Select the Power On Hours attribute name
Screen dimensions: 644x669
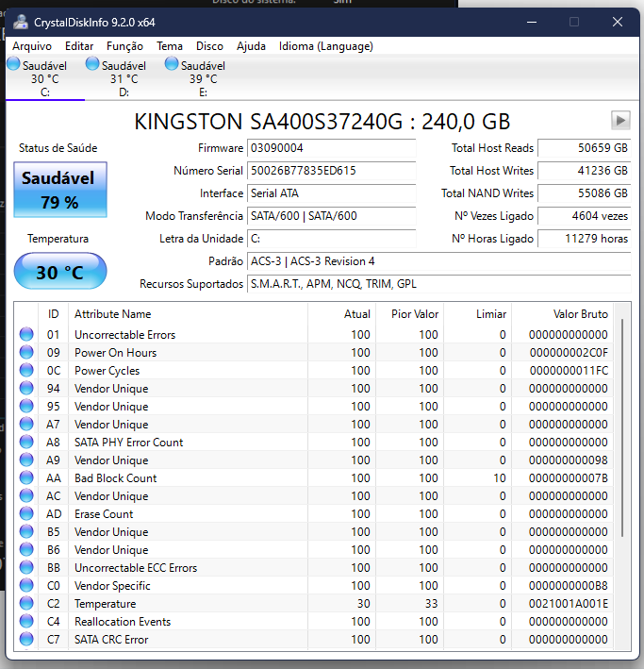tap(116, 352)
